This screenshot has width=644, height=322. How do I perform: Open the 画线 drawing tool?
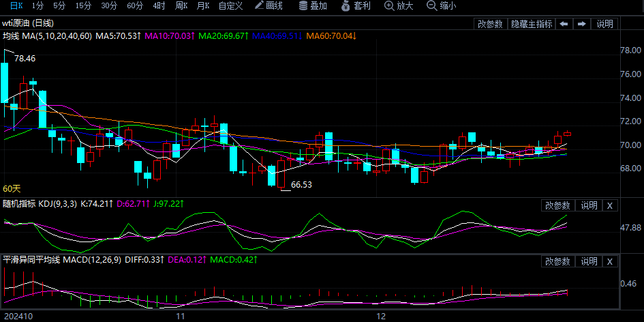tap(269, 5)
